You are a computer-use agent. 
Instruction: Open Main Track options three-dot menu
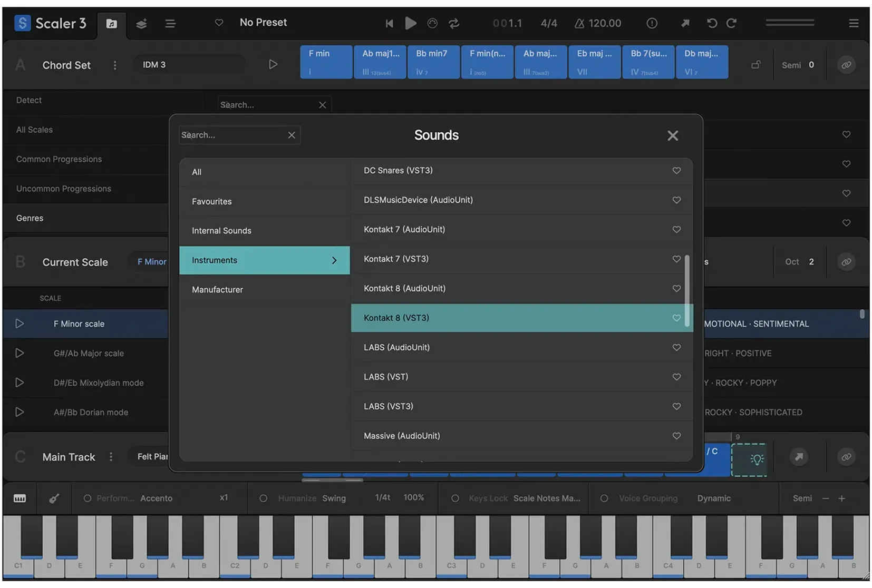(111, 457)
